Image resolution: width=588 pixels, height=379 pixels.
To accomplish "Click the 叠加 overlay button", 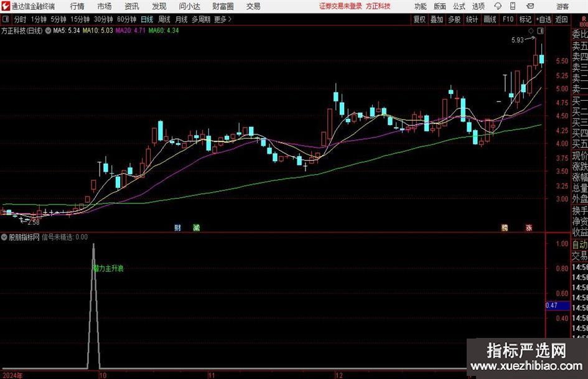I will [x=437, y=19].
